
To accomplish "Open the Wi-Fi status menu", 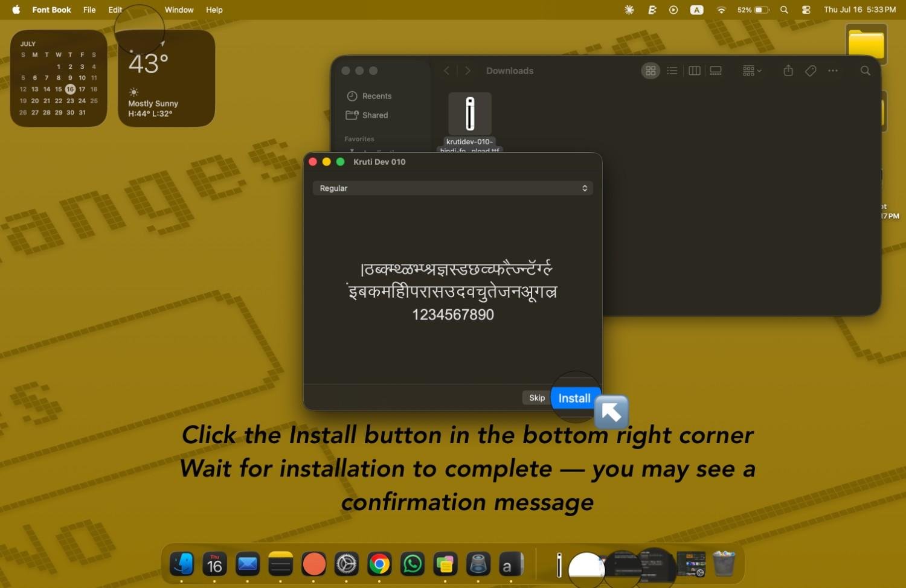I will point(721,10).
